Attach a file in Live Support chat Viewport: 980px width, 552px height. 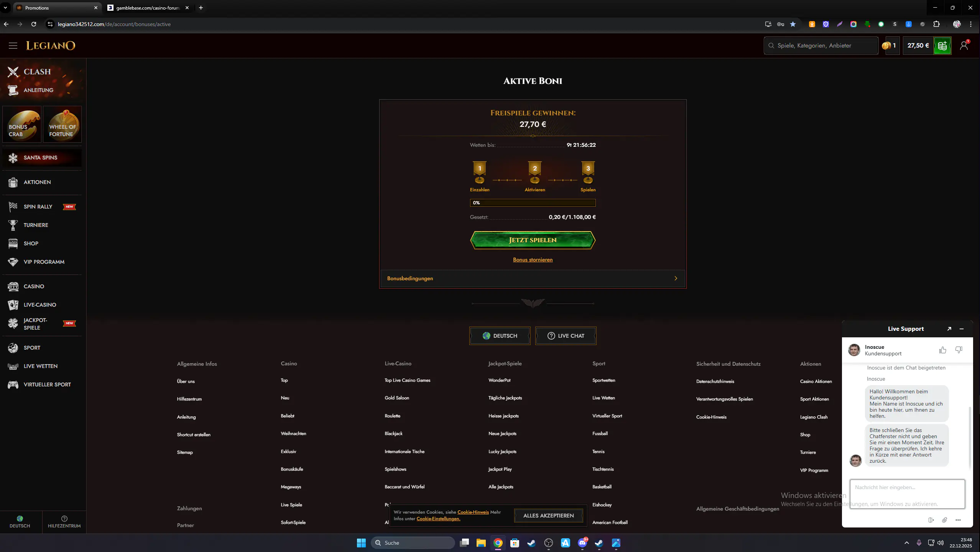[945, 520]
